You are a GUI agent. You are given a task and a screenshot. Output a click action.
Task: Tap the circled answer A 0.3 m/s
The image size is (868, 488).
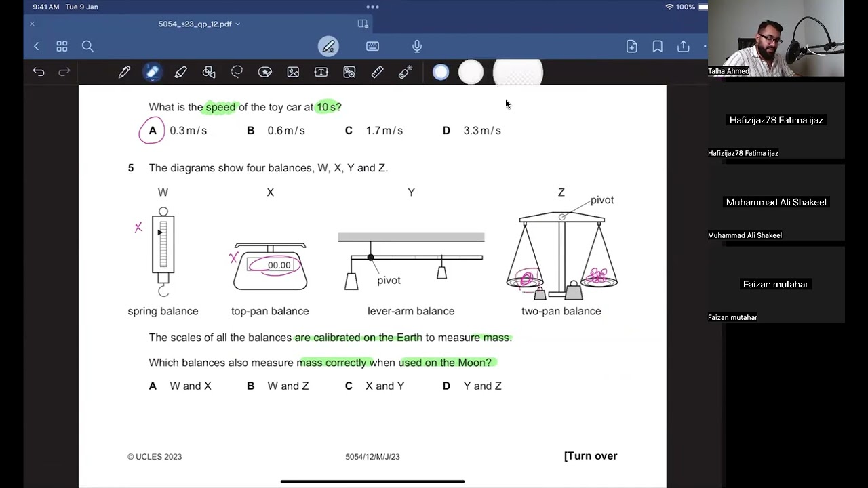(x=173, y=130)
